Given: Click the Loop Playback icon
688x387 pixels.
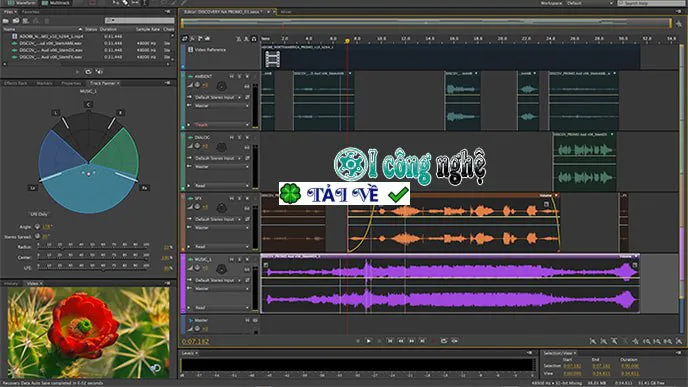Looking at the screenshot, I should tap(444, 340).
